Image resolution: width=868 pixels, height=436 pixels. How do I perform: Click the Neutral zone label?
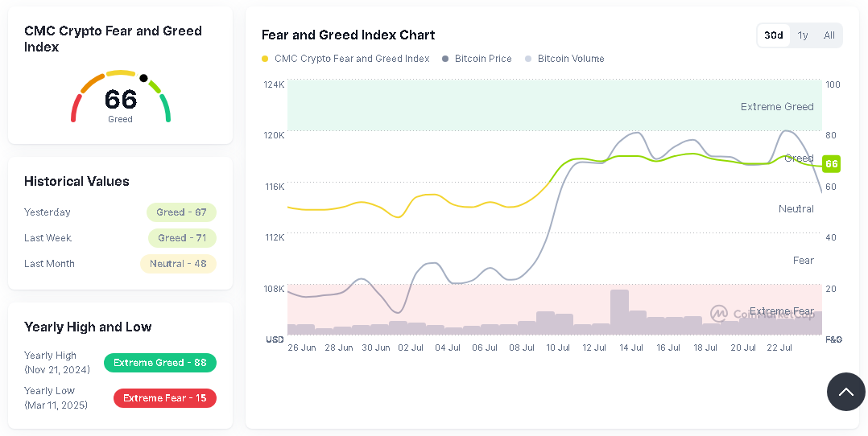pos(796,209)
